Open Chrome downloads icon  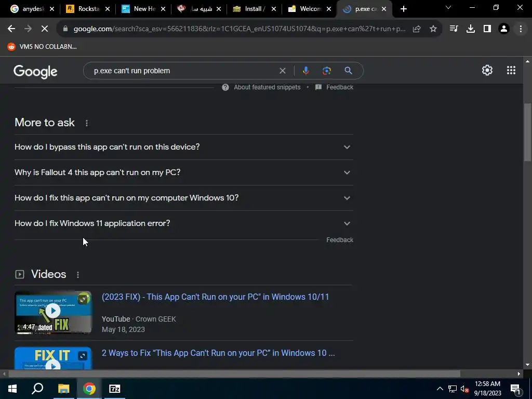point(471,29)
